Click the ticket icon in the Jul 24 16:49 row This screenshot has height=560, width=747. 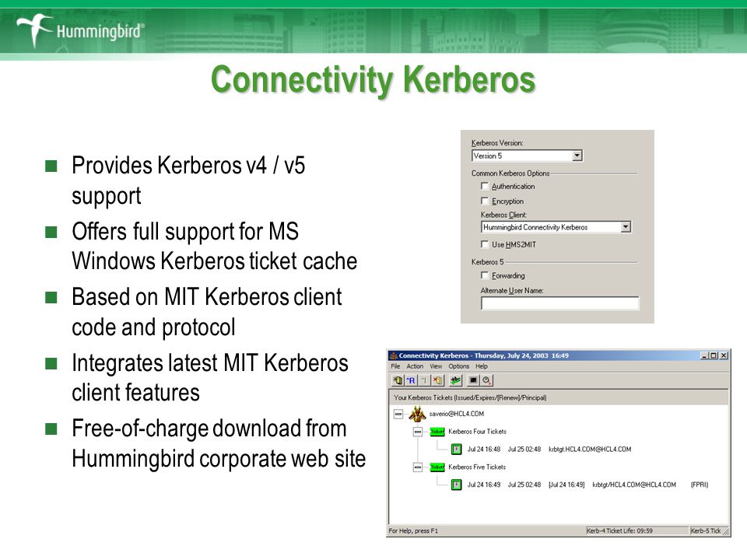click(457, 485)
